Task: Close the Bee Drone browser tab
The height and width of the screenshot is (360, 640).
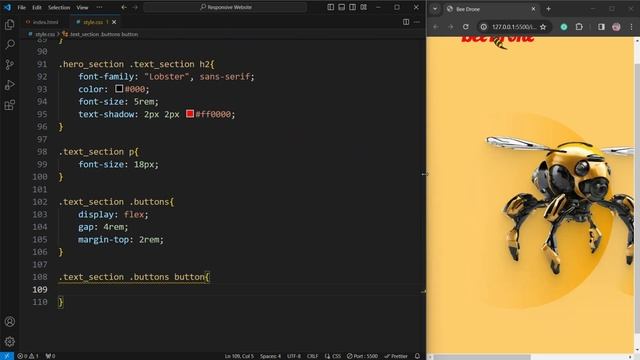Action: click(533, 9)
